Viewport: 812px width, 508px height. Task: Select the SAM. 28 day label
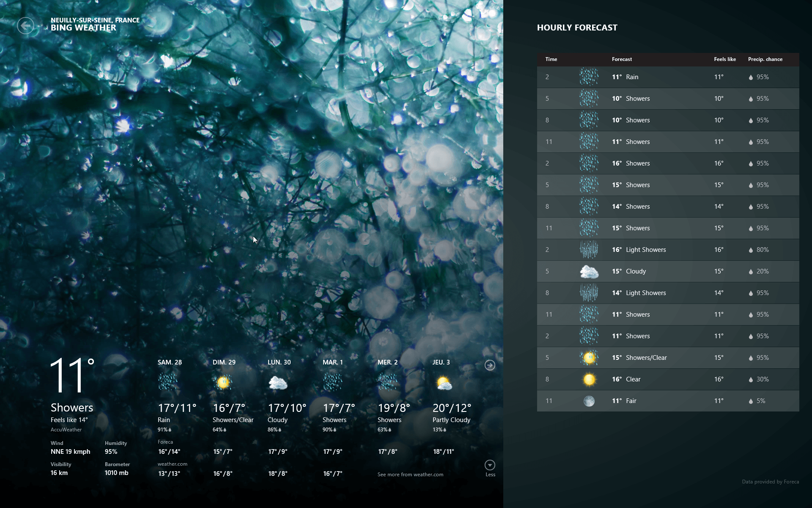170,362
